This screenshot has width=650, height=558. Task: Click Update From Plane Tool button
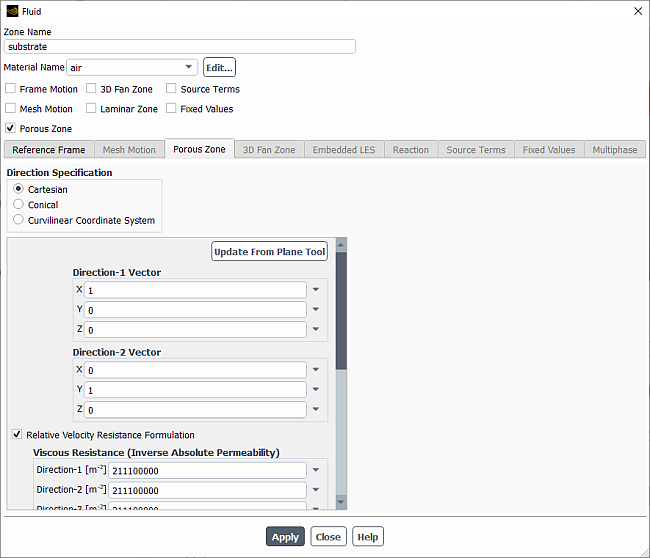(269, 251)
